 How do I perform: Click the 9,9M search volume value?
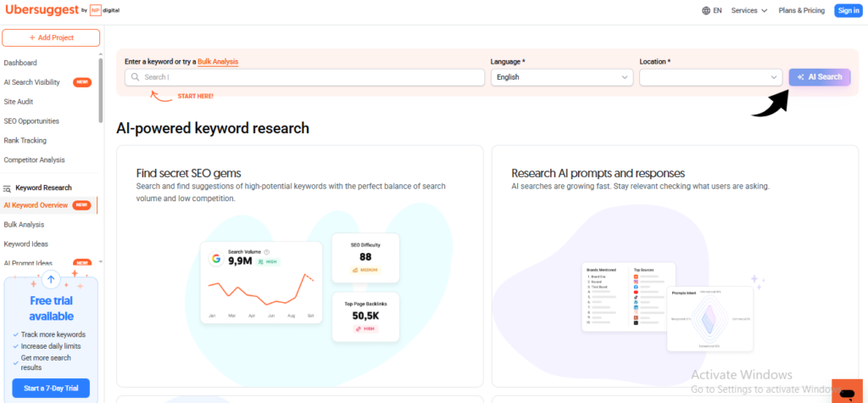point(240,261)
